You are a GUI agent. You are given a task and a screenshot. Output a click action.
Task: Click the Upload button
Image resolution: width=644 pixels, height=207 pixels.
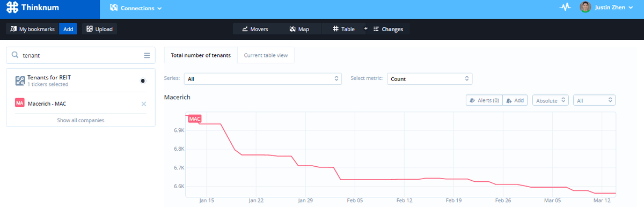click(x=99, y=29)
